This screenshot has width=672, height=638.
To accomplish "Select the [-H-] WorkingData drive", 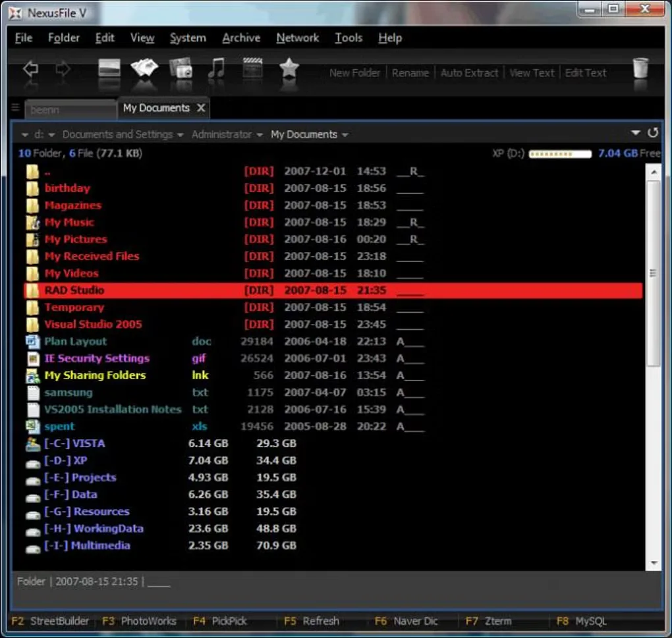I will coord(94,529).
